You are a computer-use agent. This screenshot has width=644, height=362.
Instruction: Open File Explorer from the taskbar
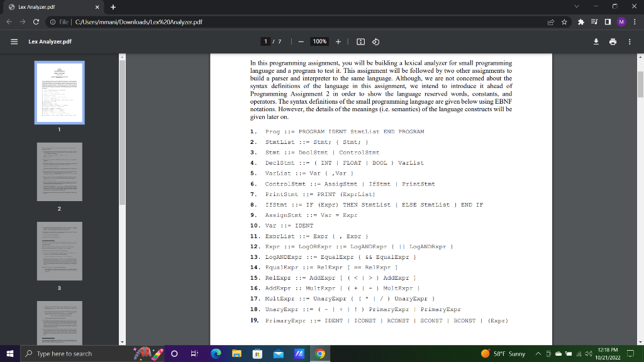(x=236, y=353)
